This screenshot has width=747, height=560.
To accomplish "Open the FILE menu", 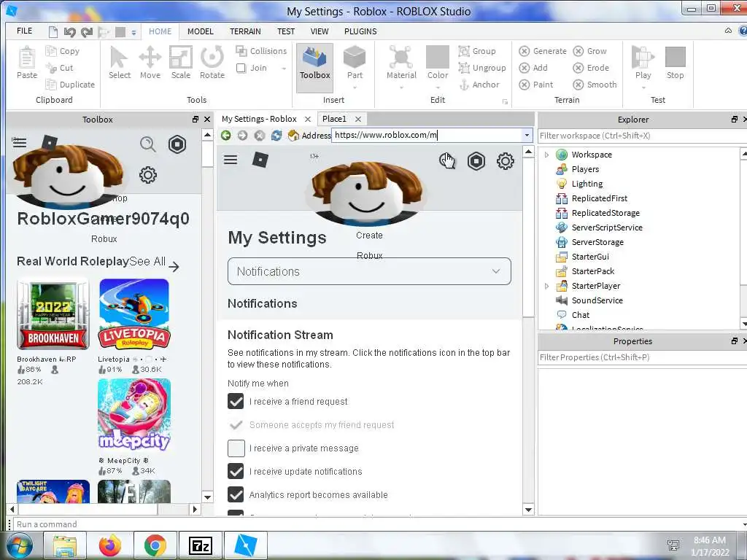I will [x=24, y=31].
